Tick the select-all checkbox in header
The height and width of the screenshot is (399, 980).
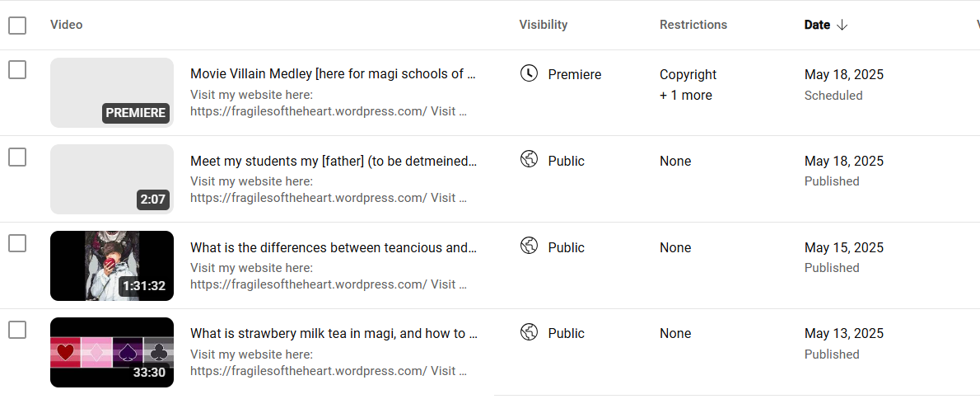17,26
